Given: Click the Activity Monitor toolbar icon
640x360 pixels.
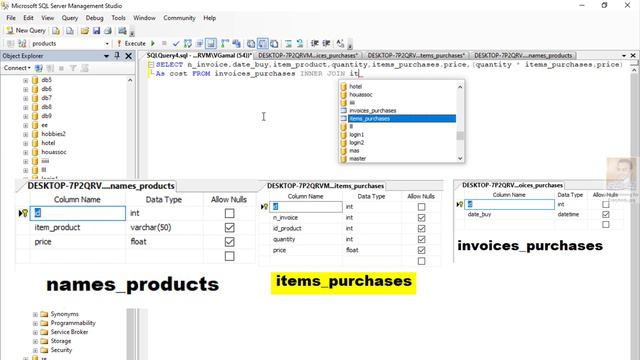Looking at the screenshot, I should point(122,31).
